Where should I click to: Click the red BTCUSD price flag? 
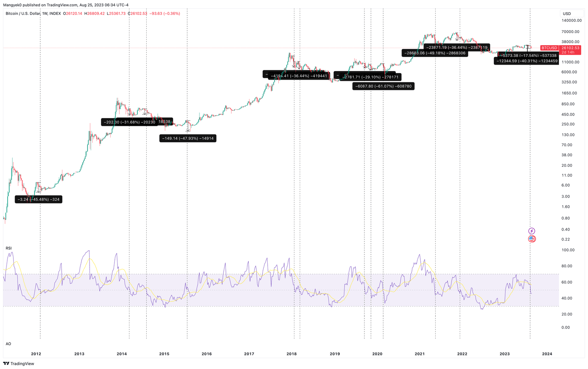click(549, 48)
